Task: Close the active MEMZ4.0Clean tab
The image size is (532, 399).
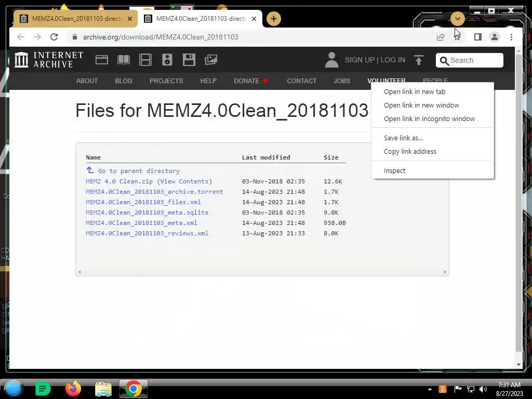Action: pyautogui.click(x=254, y=19)
